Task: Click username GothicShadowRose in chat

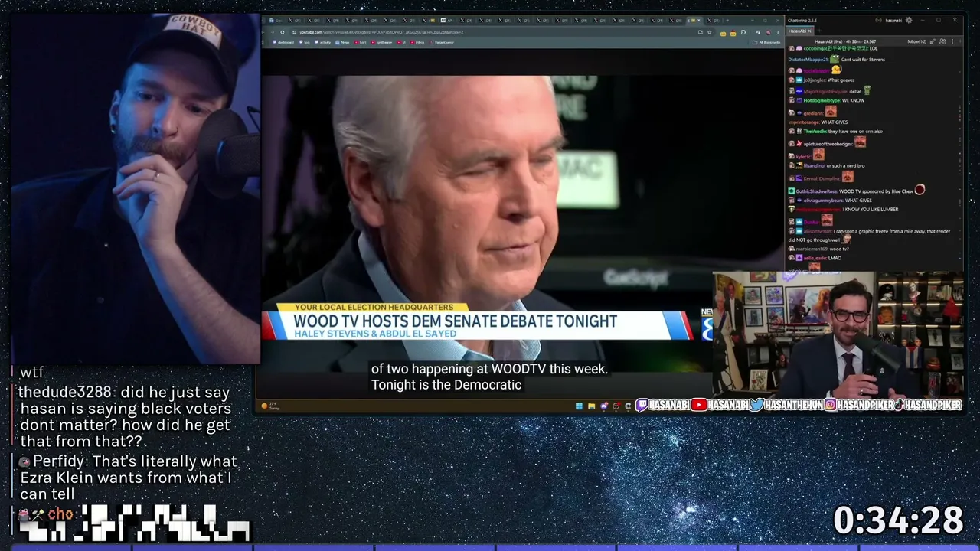Action: tap(817, 191)
